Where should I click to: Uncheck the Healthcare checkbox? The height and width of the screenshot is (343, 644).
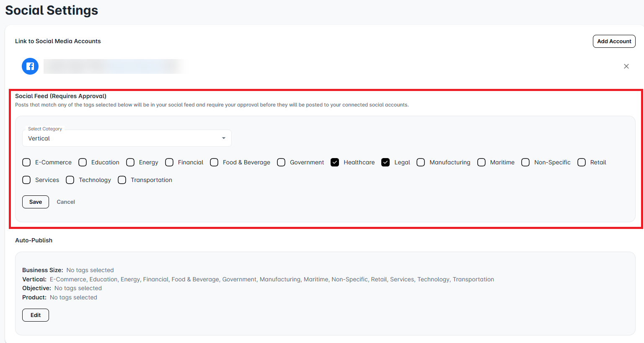point(335,162)
